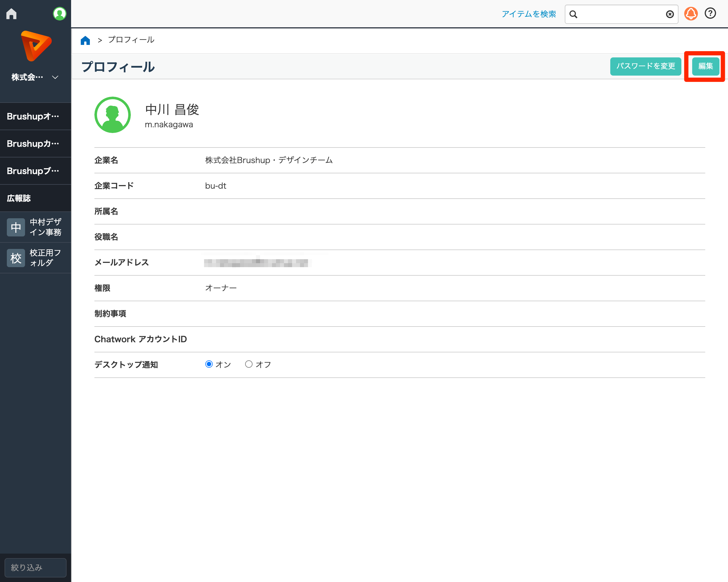Select the オン desktop notification radio button
The image size is (728, 582).
click(209, 364)
